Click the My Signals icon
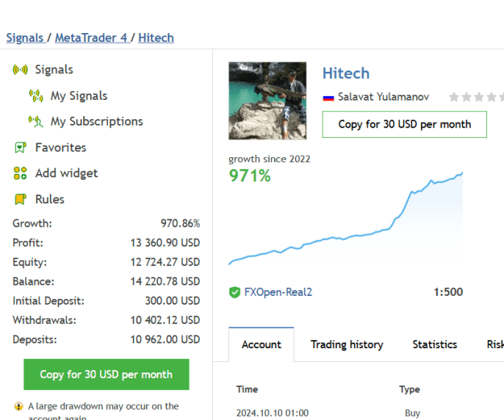This screenshot has width=504, height=420. [x=35, y=96]
